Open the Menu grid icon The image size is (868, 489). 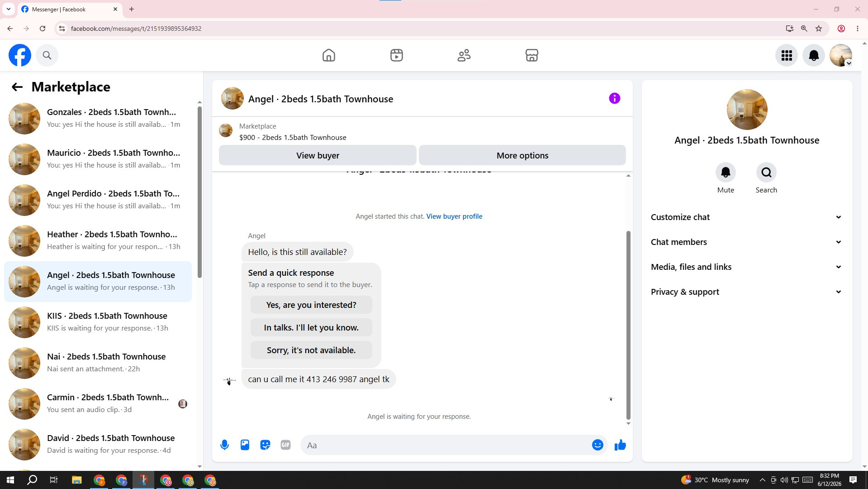point(787,55)
